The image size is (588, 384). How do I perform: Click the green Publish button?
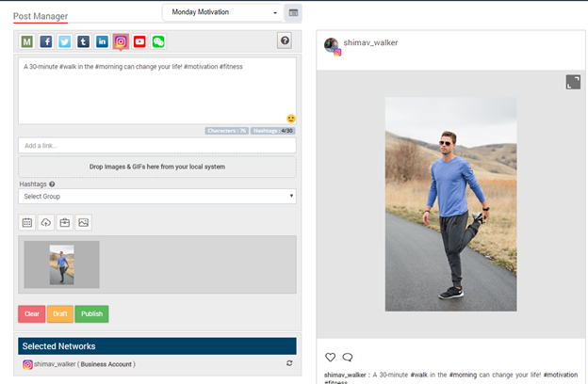91,314
